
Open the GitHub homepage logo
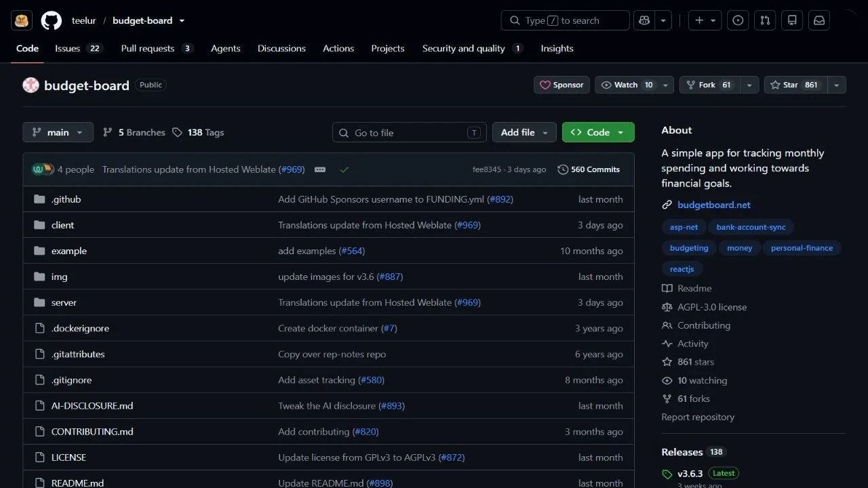(52, 20)
